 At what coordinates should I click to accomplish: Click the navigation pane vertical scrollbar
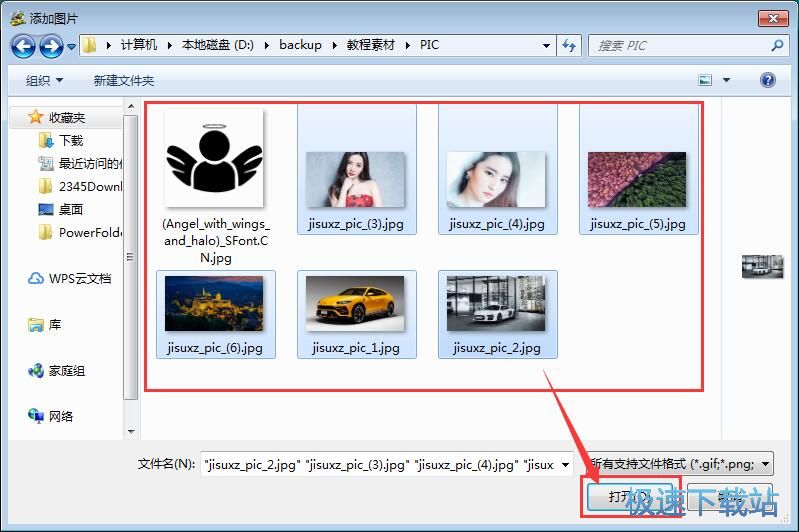pyautogui.click(x=130, y=270)
